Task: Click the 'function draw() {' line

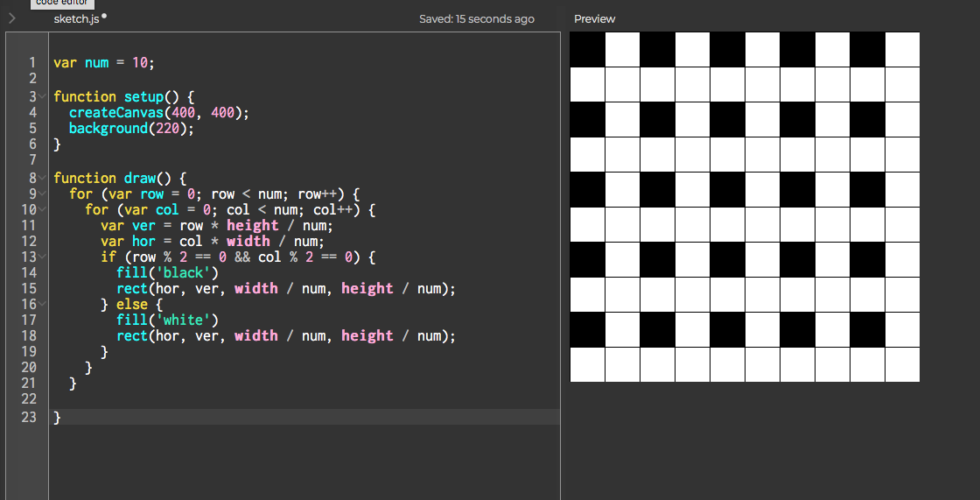Action: [x=120, y=178]
